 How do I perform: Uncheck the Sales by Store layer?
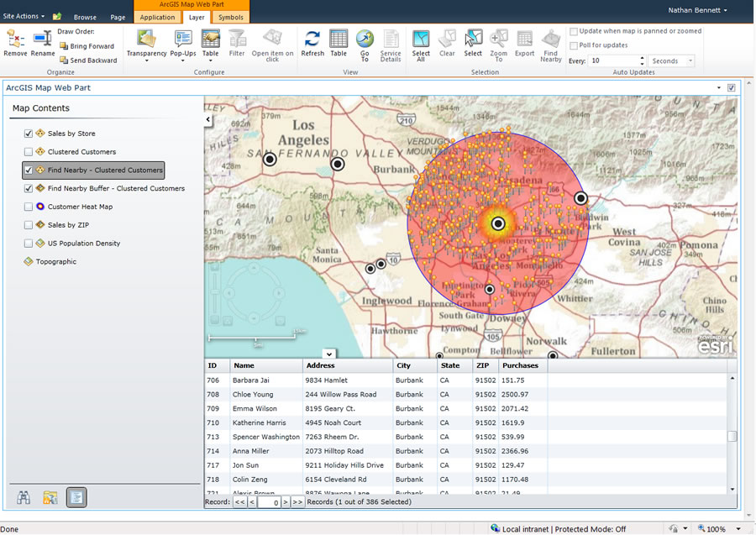click(29, 134)
